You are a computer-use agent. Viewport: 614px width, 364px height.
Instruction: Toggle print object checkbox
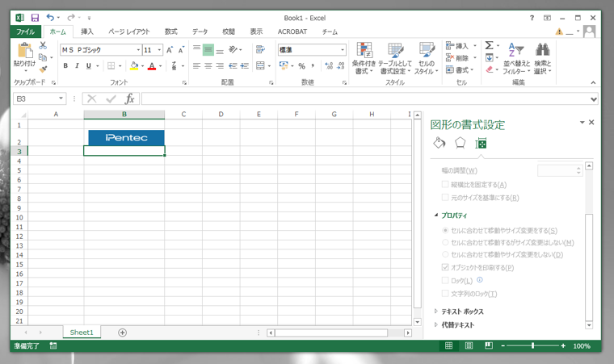[445, 267]
